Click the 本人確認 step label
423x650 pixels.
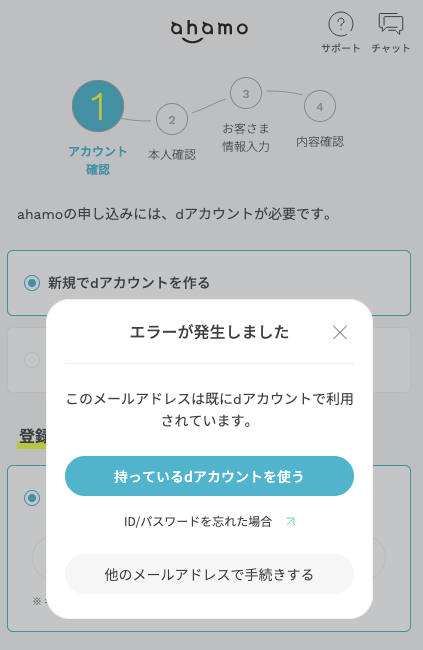tap(172, 155)
